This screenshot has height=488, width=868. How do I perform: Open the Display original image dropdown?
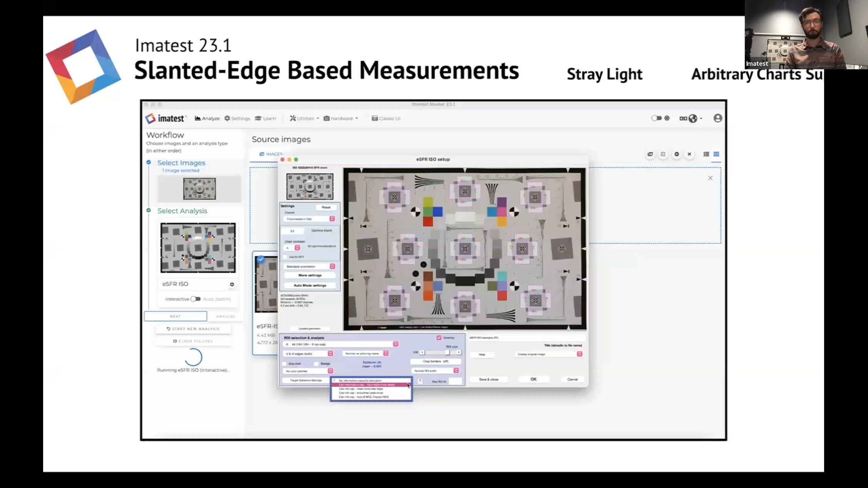[x=549, y=354]
